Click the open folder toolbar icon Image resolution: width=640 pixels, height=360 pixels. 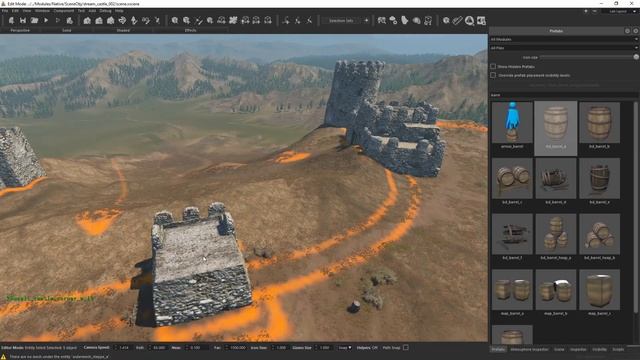pos(34,20)
